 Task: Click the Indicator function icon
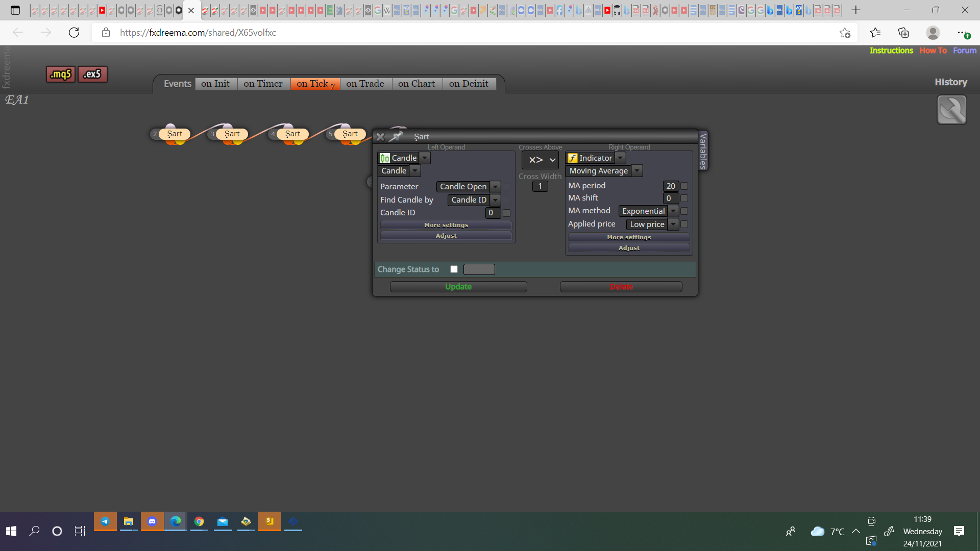click(x=573, y=158)
